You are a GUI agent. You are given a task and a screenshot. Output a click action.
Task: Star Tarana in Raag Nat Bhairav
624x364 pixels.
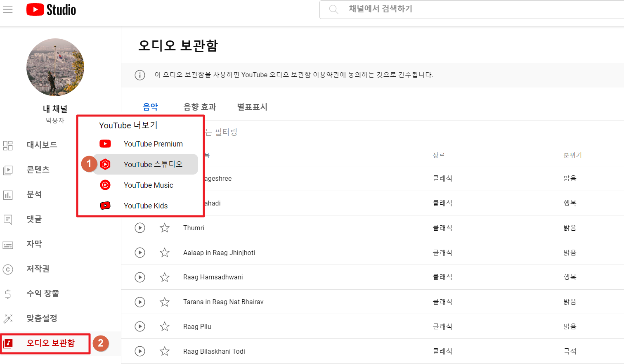pyautogui.click(x=165, y=302)
